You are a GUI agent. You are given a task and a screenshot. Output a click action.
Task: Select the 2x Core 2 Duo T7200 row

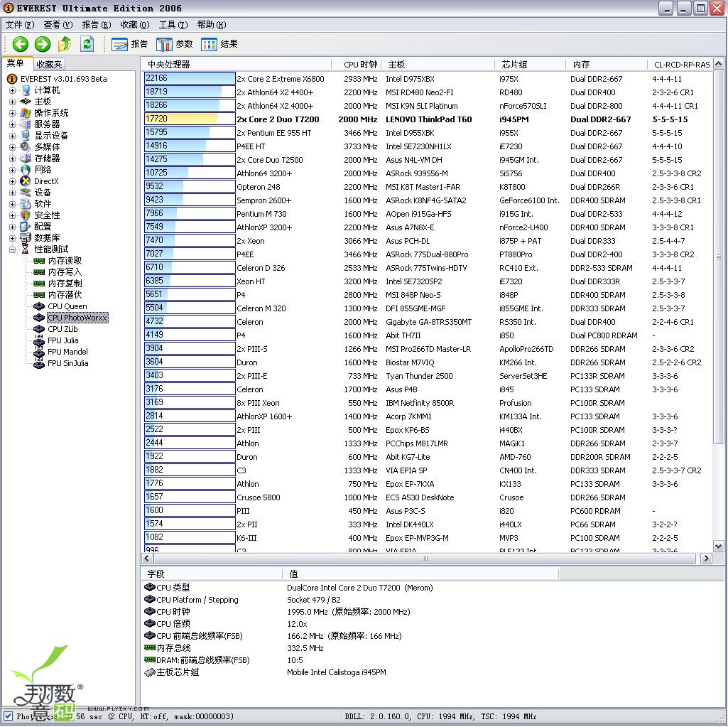tap(427, 119)
